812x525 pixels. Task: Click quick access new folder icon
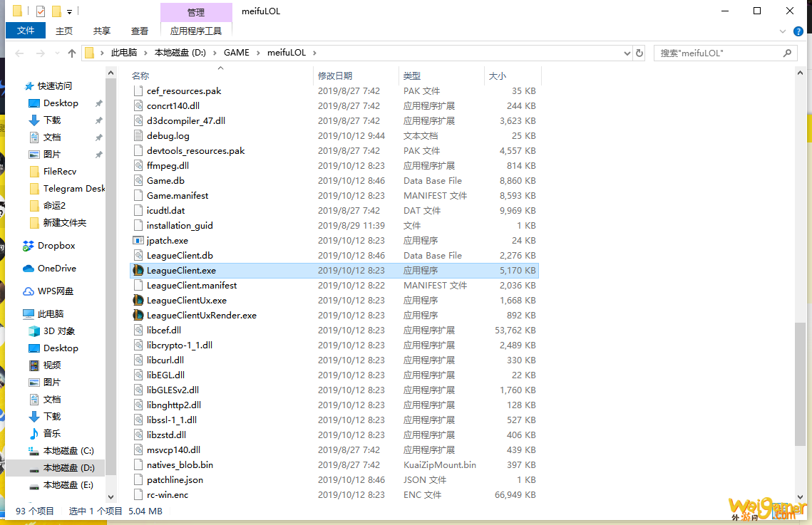(x=56, y=11)
